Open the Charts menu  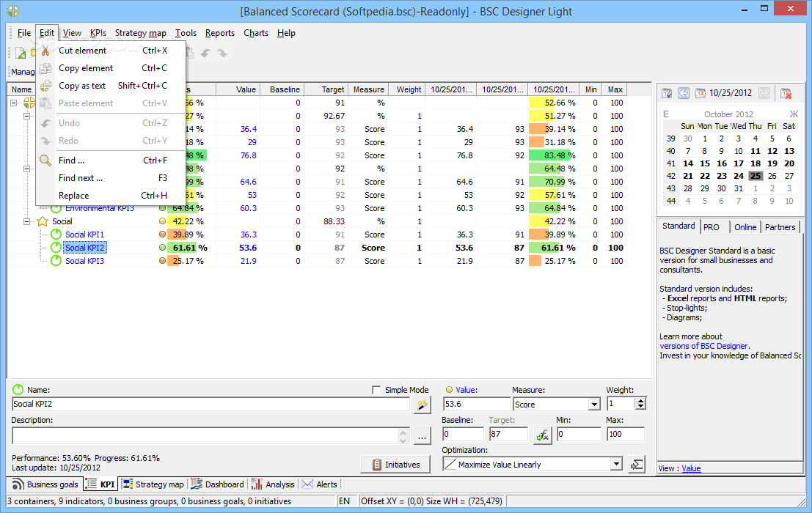tap(256, 33)
